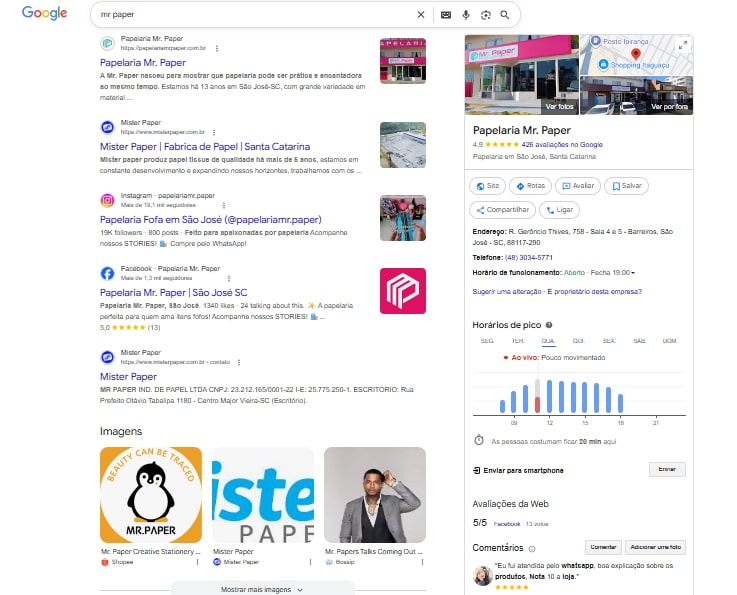Image resolution: width=737 pixels, height=595 pixels.
Task: Open Mister Paper Fabrica de Papel link
Action: pyautogui.click(x=205, y=147)
